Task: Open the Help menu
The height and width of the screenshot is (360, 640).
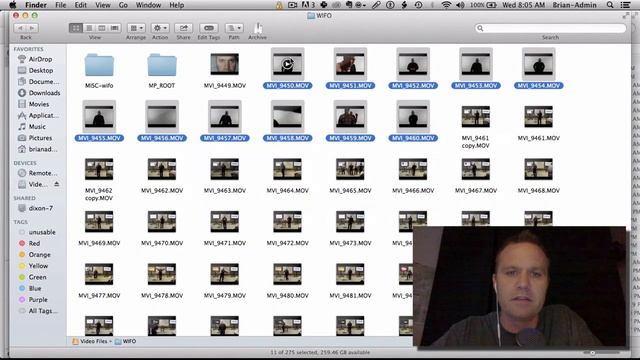Action: 177,5
